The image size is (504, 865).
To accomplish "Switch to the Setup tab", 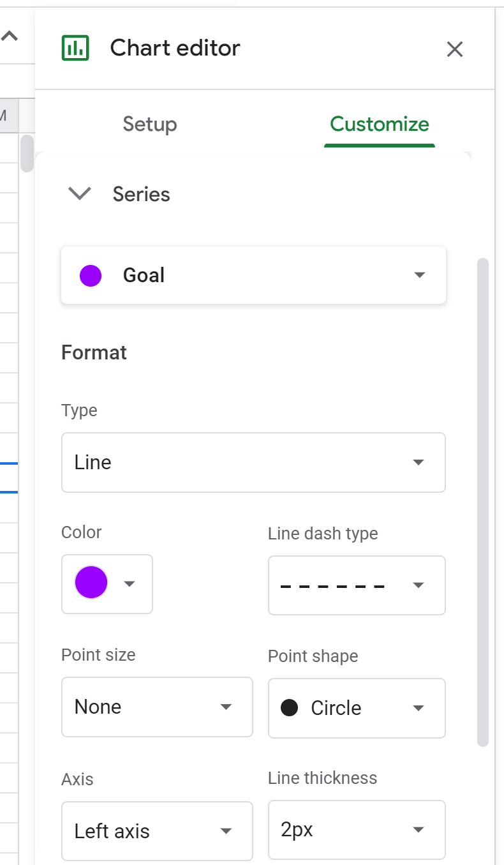I will pyautogui.click(x=149, y=124).
